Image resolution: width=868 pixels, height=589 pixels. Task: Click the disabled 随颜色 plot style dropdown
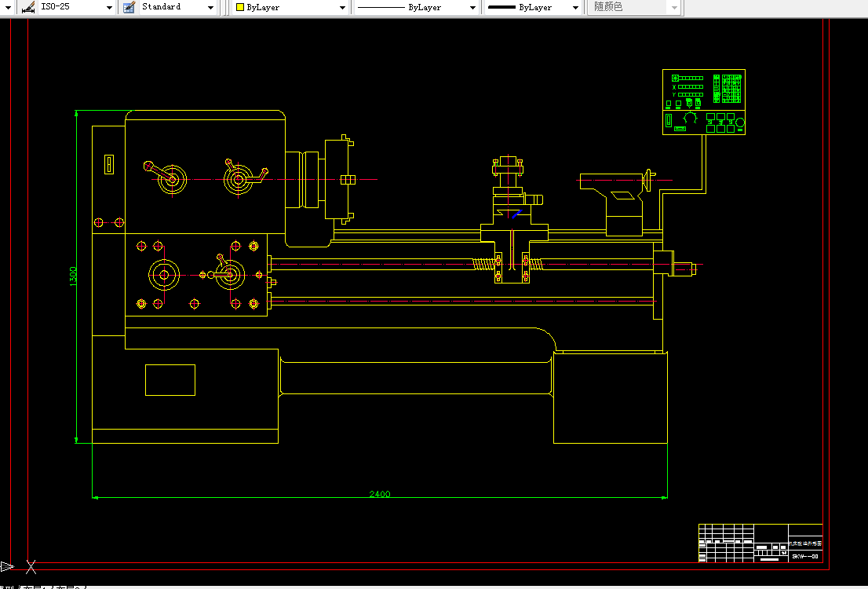[x=635, y=7]
